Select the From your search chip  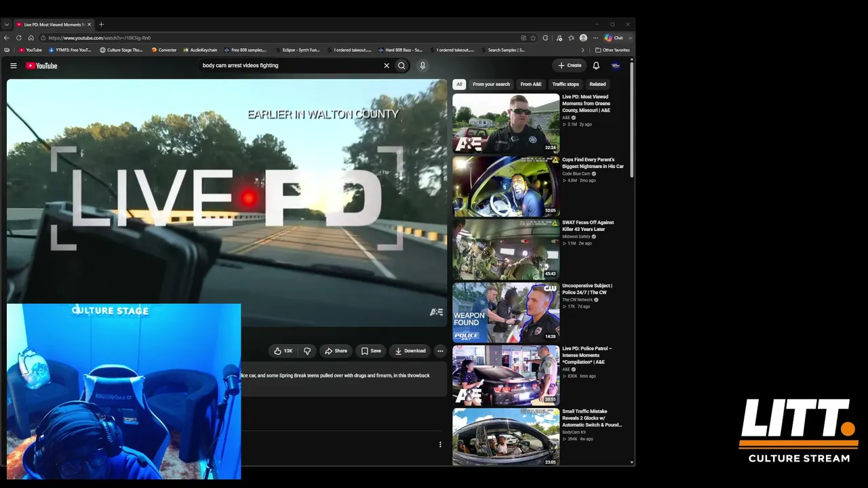491,84
